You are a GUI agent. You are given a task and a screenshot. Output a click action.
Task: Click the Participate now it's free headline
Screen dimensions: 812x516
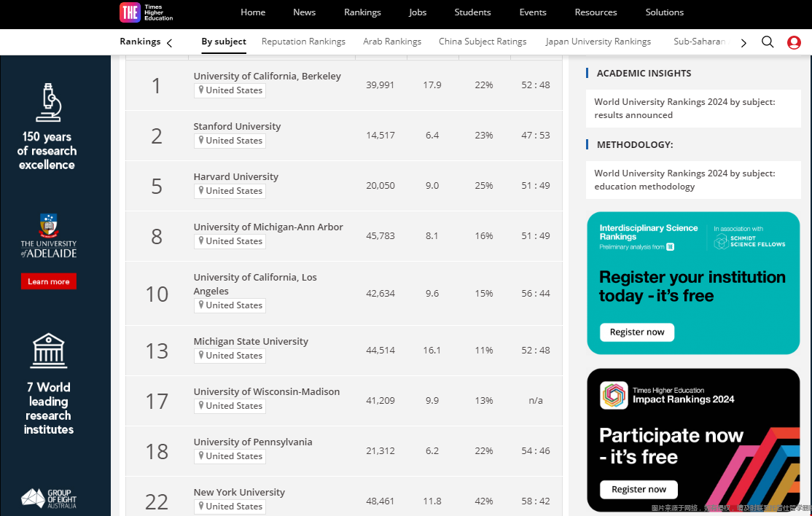tap(671, 446)
